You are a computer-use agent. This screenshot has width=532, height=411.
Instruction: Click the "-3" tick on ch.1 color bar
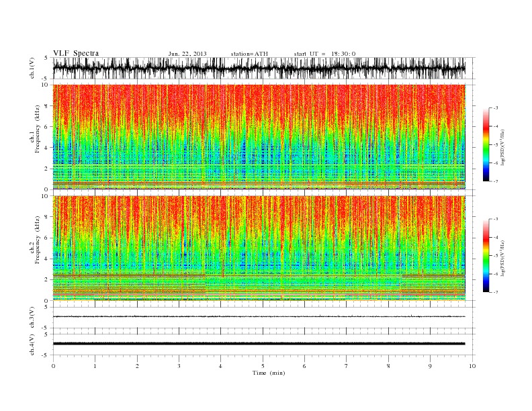(496, 108)
